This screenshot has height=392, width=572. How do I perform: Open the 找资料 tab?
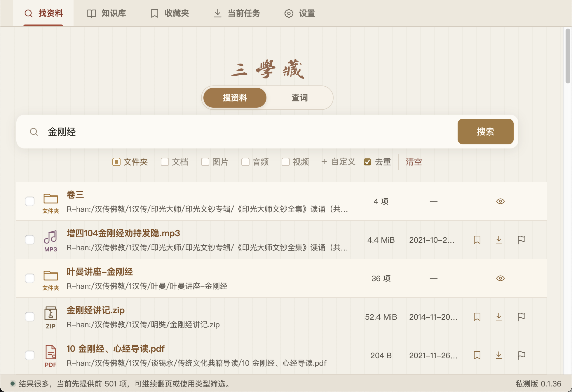point(43,13)
